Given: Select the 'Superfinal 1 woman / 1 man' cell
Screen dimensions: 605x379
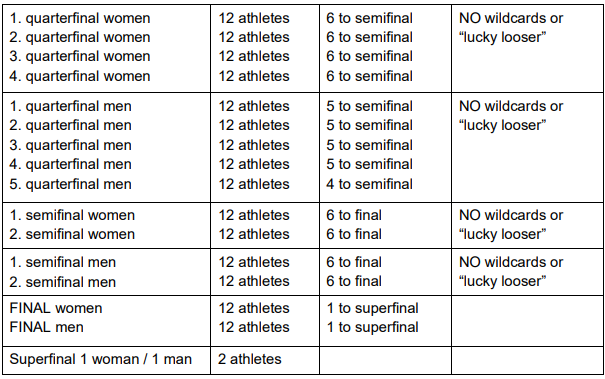Looking at the screenshot, I should (106, 360).
